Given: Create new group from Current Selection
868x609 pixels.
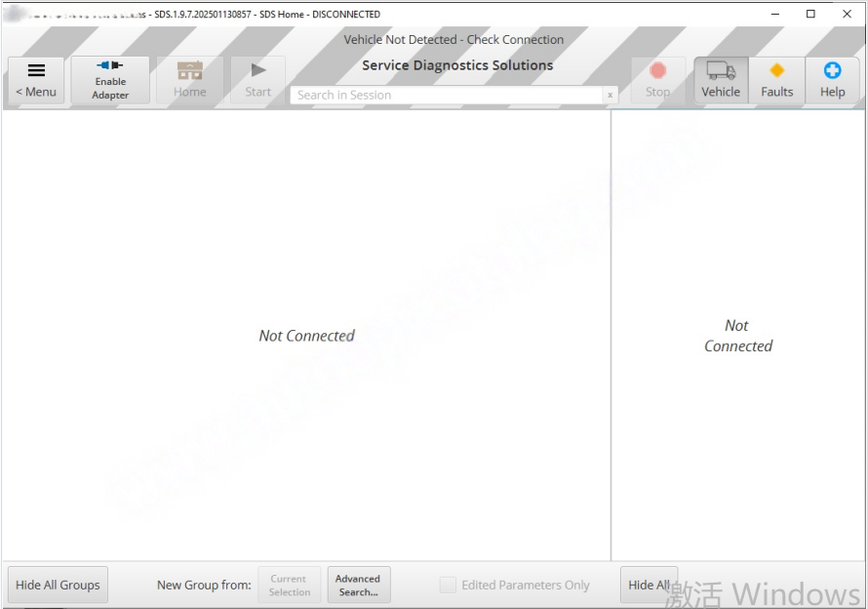Looking at the screenshot, I should click(289, 585).
